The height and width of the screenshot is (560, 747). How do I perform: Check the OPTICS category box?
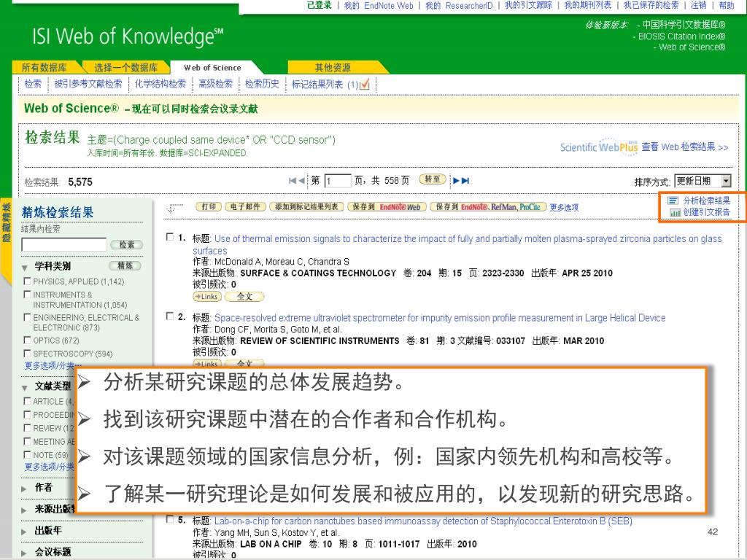[27, 341]
